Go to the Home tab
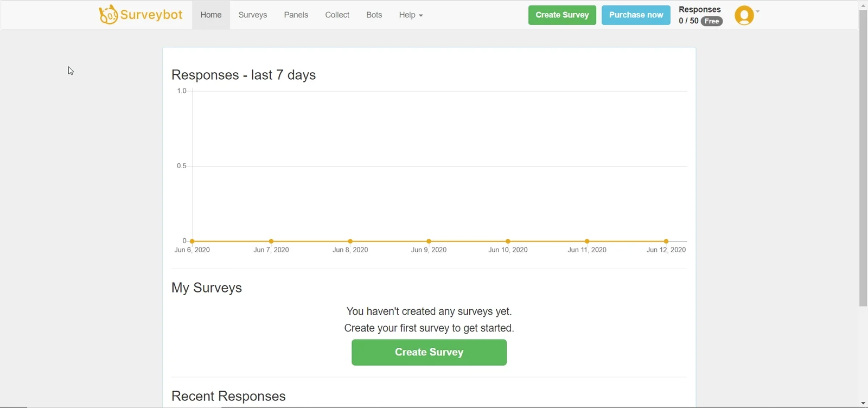Screen dimensions: 868x408 tap(211, 15)
